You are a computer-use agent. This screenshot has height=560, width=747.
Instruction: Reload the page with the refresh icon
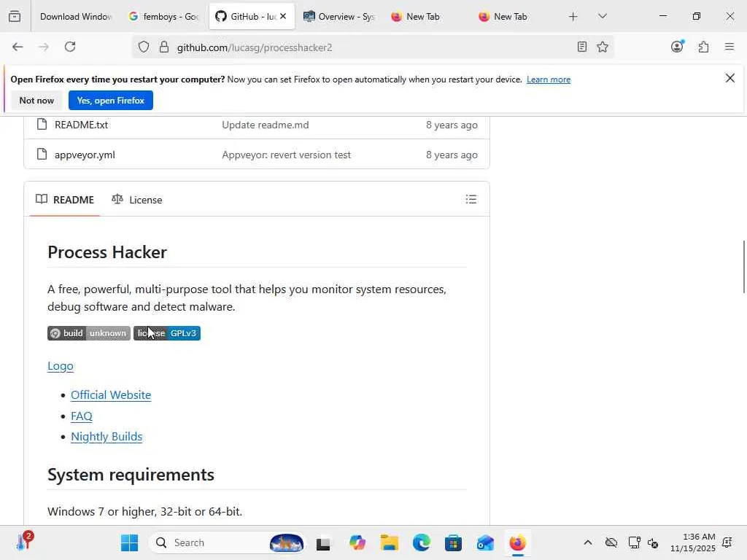coord(70,47)
